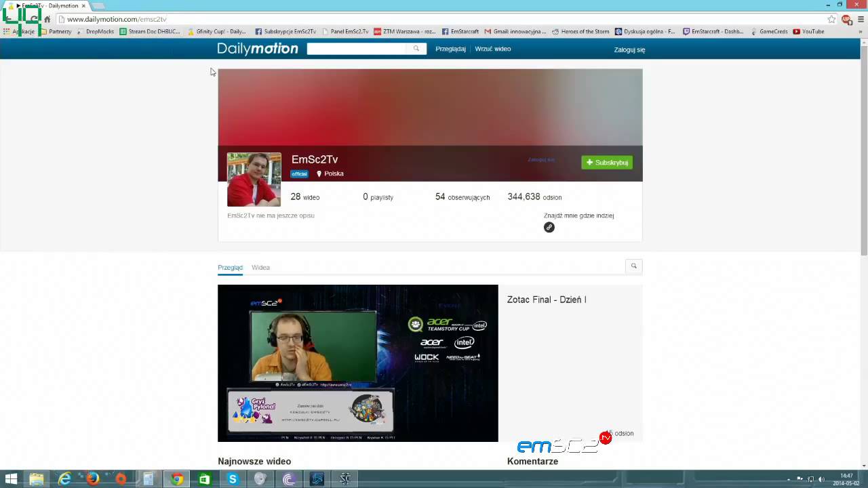The width and height of the screenshot is (868, 488).
Task: Open the Aplikacje apps shortcut
Action: coord(19,31)
